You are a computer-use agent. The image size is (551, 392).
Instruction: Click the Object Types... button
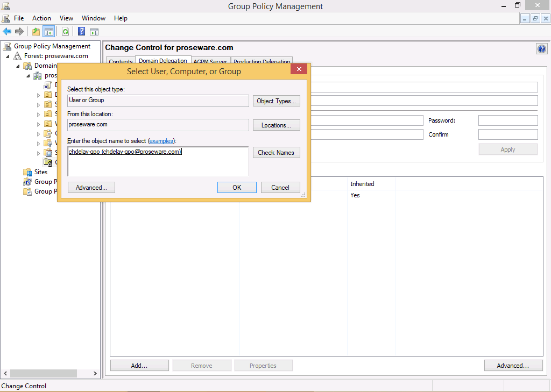[276, 101]
